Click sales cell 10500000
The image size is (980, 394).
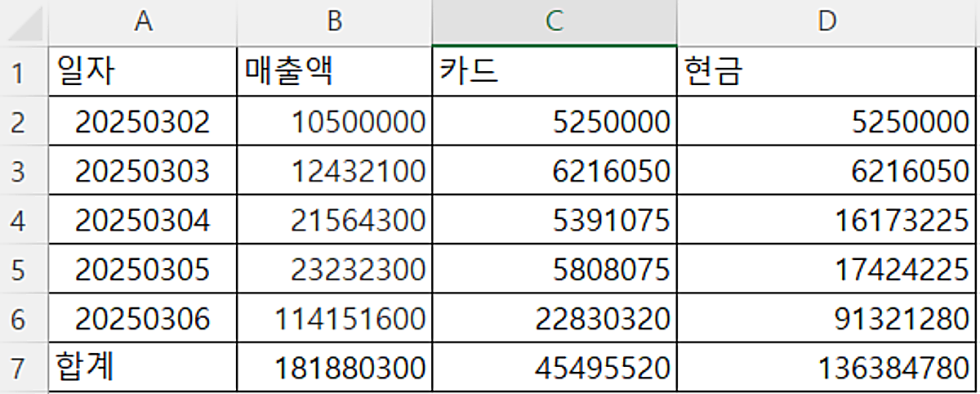click(334, 121)
